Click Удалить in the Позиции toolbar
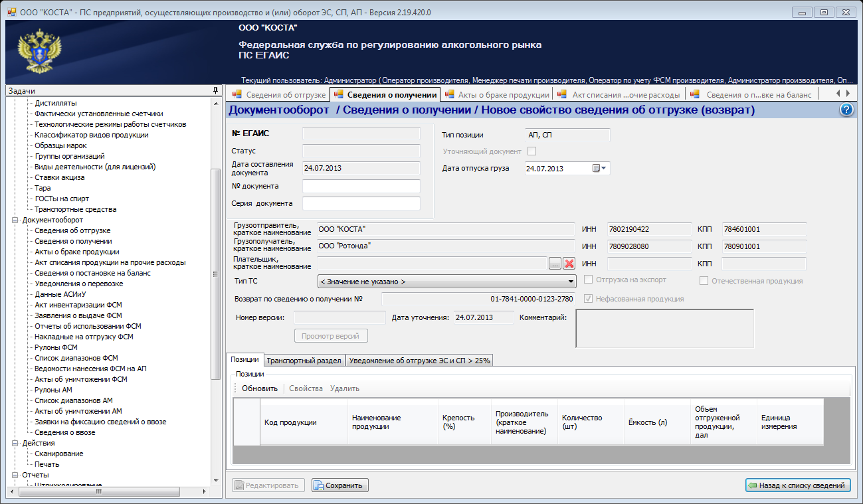 [345, 388]
